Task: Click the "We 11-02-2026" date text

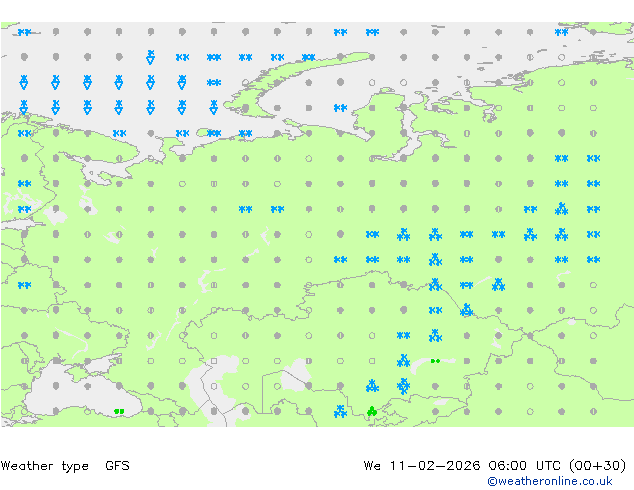Action: pos(422,466)
